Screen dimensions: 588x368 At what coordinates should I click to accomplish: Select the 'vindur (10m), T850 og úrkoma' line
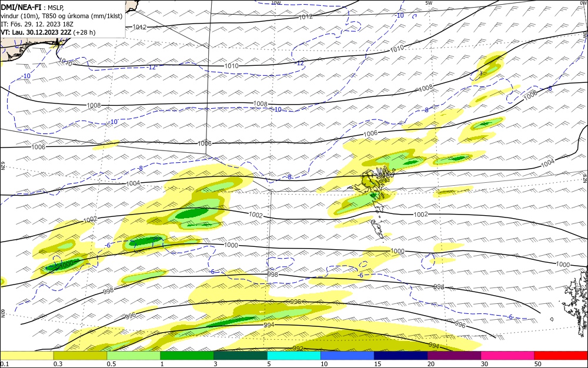62,16
